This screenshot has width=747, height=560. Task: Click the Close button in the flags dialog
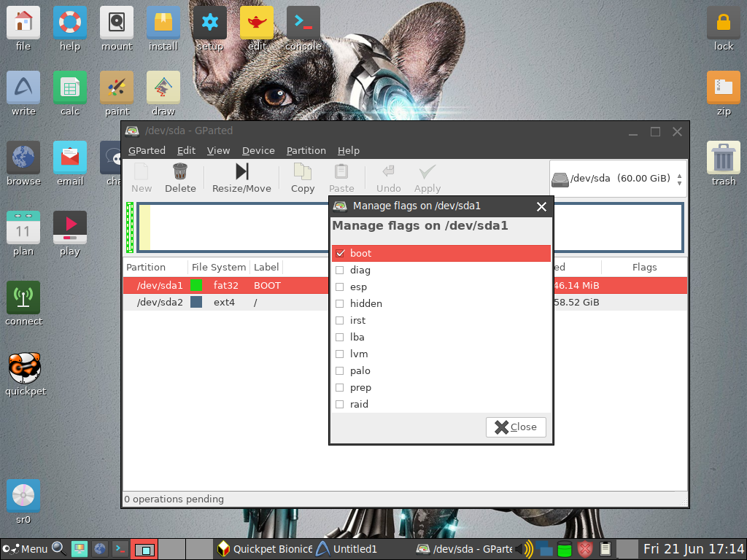coord(516,427)
